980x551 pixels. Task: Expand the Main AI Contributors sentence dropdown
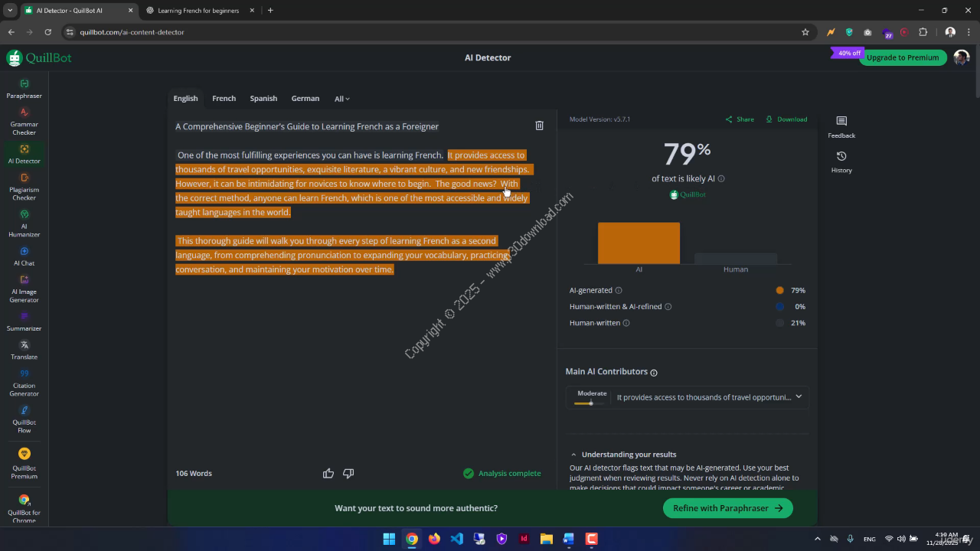point(799,397)
